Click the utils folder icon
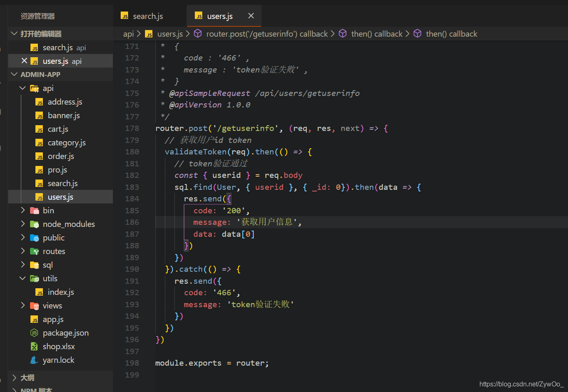The height and width of the screenshot is (392, 568). pos(35,278)
